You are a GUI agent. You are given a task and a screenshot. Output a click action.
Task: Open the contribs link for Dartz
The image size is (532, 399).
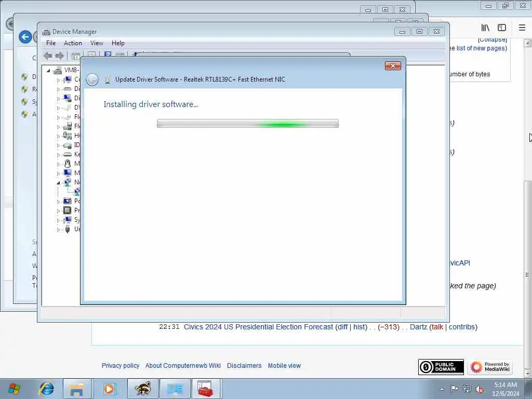(x=462, y=327)
